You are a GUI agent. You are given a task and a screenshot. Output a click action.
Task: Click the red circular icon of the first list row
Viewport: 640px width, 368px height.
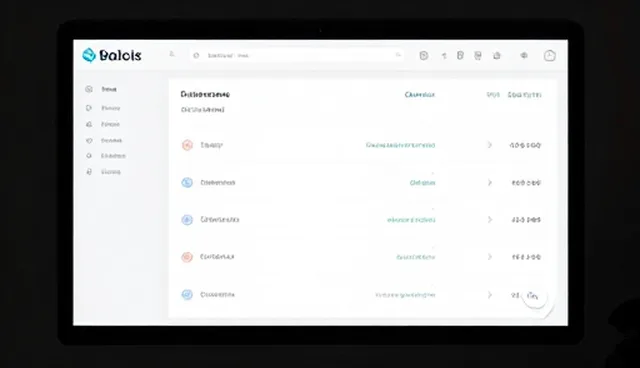[187, 145]
